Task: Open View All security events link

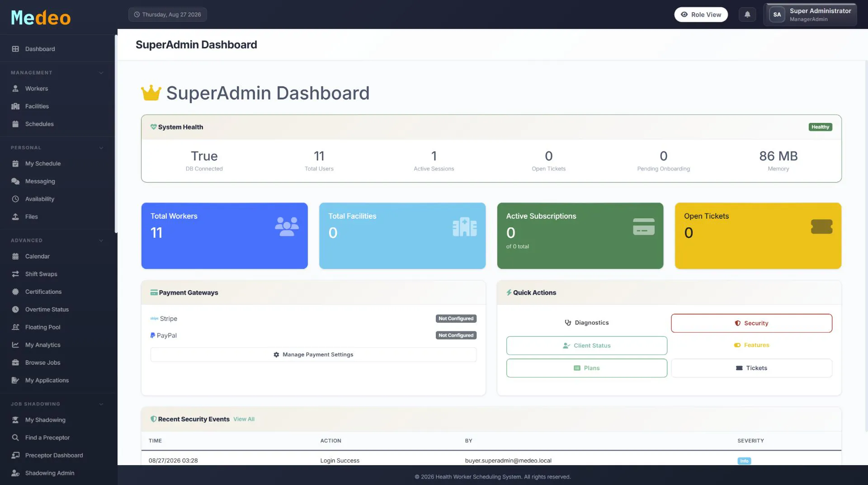Action: click(244, 419)
